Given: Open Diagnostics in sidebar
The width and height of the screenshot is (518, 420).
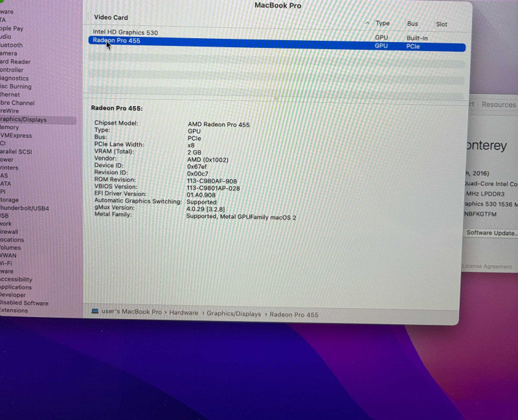Looking at the screenshot, I should [14, 78].
